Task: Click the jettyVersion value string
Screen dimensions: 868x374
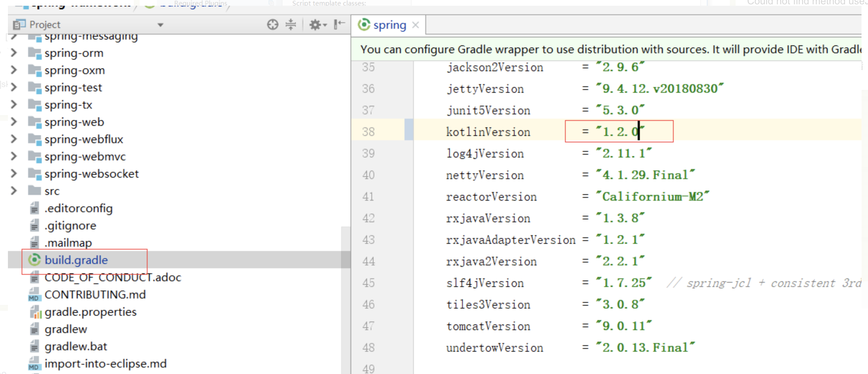Action: [660, 88]
